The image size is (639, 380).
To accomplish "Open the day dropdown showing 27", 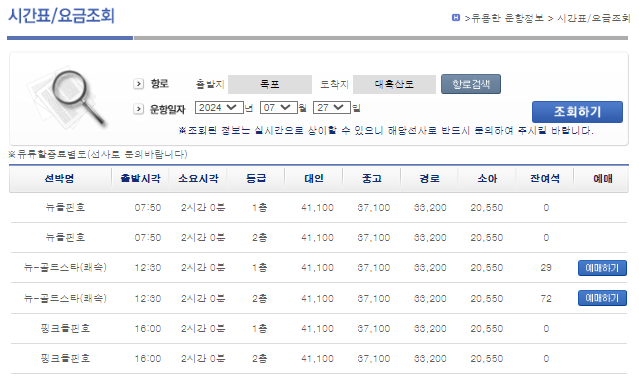I will pos(332,108).
